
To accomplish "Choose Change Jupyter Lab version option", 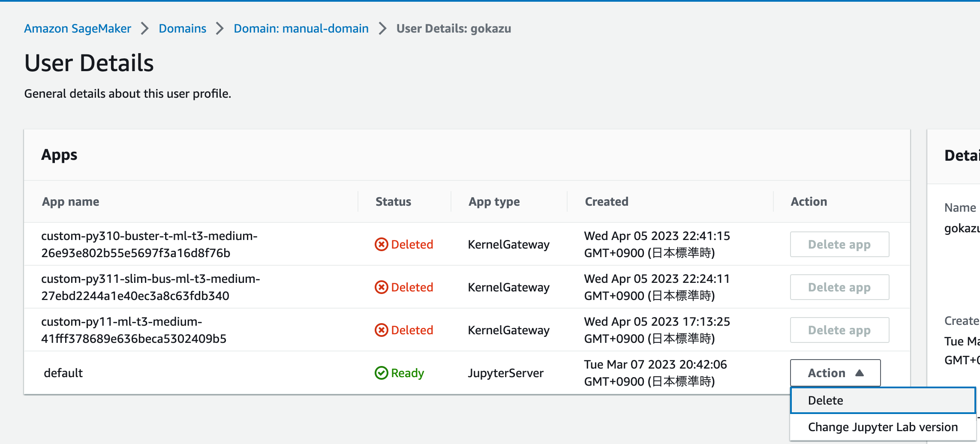I will click(883, 427).
